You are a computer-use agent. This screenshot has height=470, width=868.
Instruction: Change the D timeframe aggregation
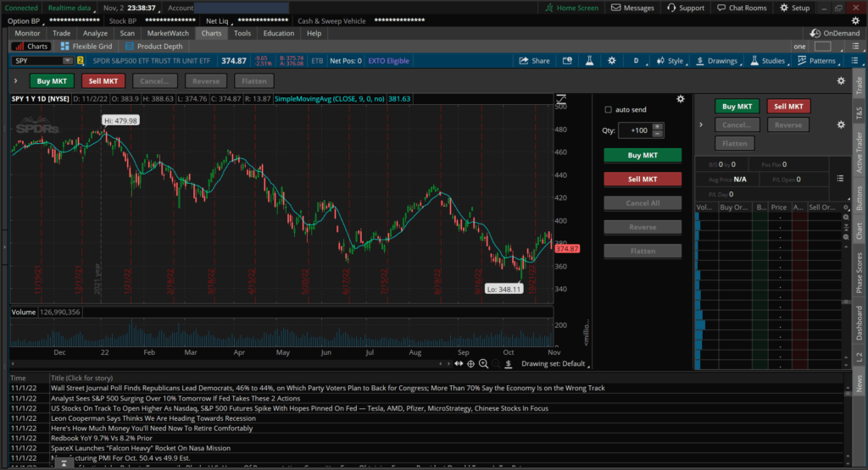[637, 61]
